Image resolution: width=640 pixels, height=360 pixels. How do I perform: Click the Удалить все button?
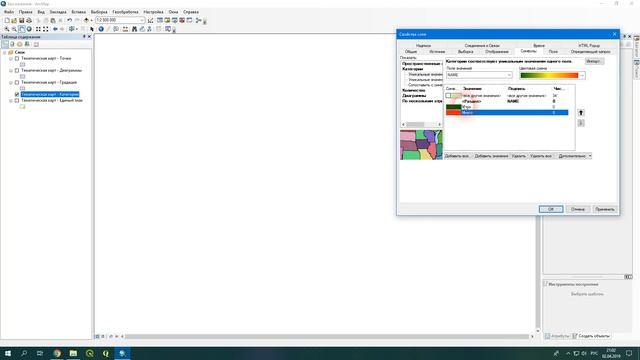click(x=541, y=156)
